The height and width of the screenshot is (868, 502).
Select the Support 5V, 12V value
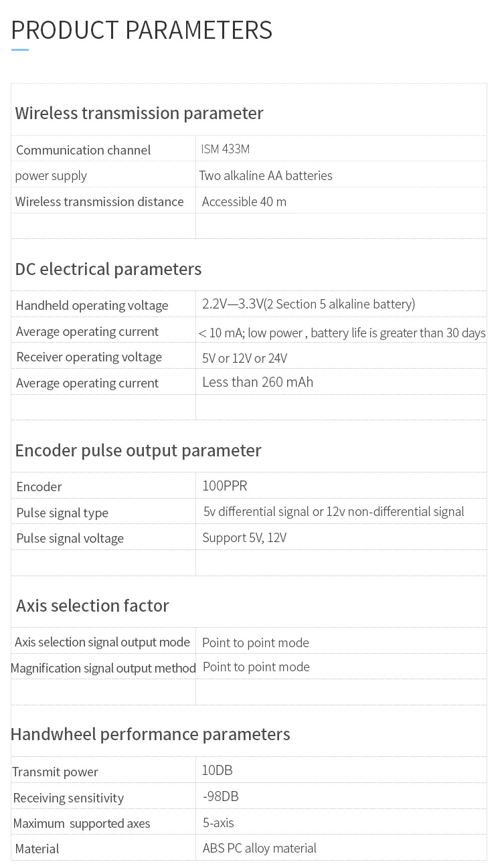pos(244,537)
